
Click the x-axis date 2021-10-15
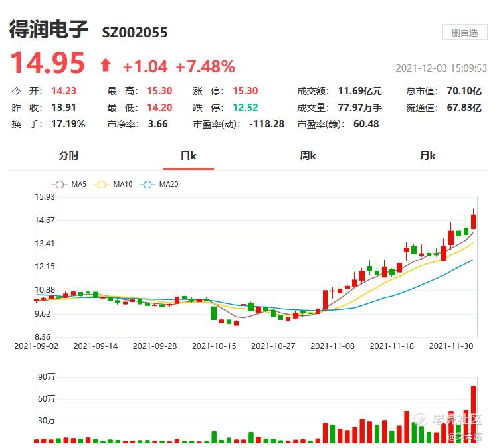tap(214, 346)
